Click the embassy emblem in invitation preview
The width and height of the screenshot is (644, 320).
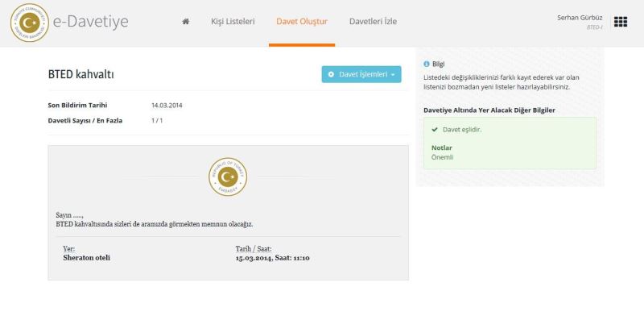tap(228, 177)
